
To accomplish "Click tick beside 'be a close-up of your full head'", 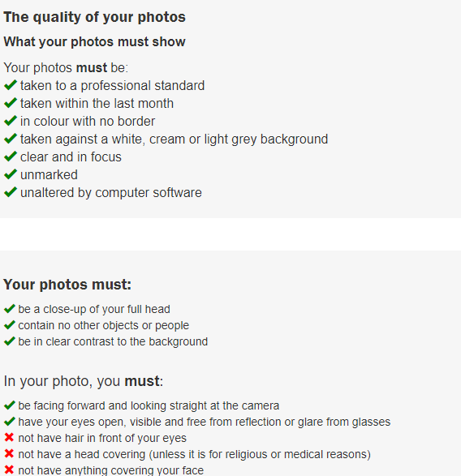I will (x=10, y=309).
